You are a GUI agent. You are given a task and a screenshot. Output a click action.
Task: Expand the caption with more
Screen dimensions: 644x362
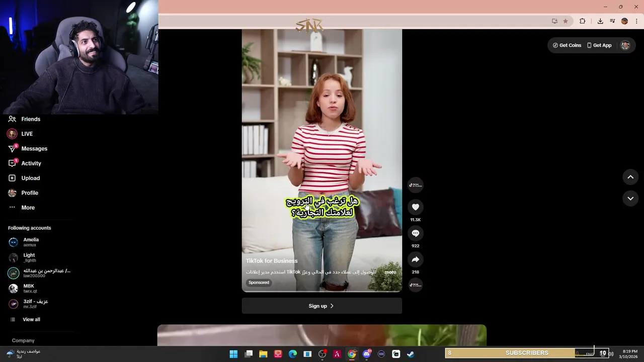point(390,272)
